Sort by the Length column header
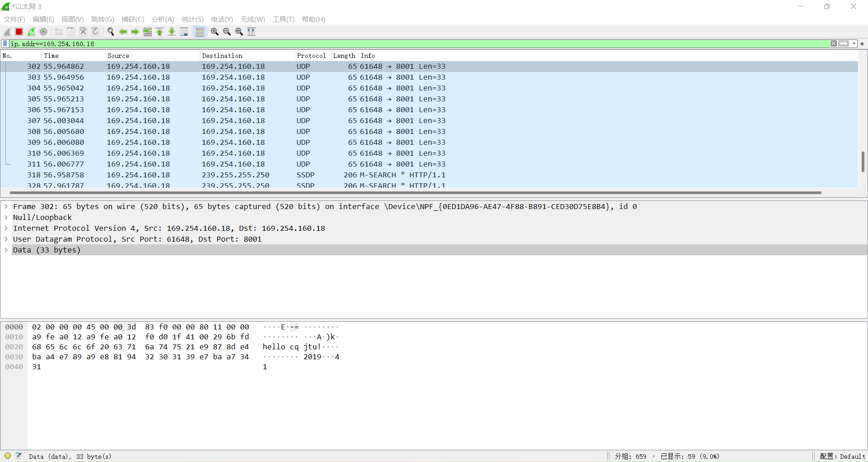 tap(344, 56)
